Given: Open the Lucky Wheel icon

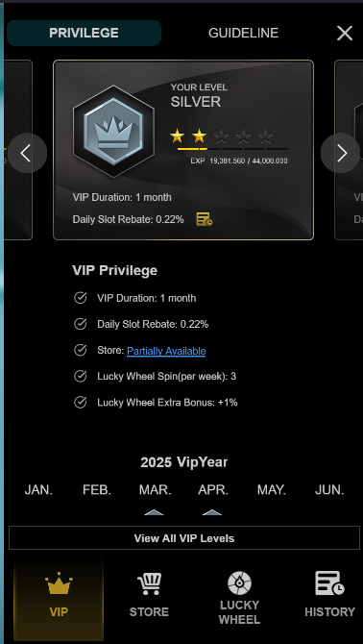Looking at the screenshot, I should [239, 583].
